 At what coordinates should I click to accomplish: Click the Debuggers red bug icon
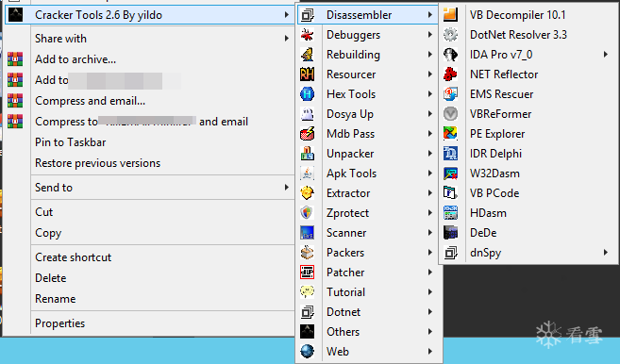[308, 35]
